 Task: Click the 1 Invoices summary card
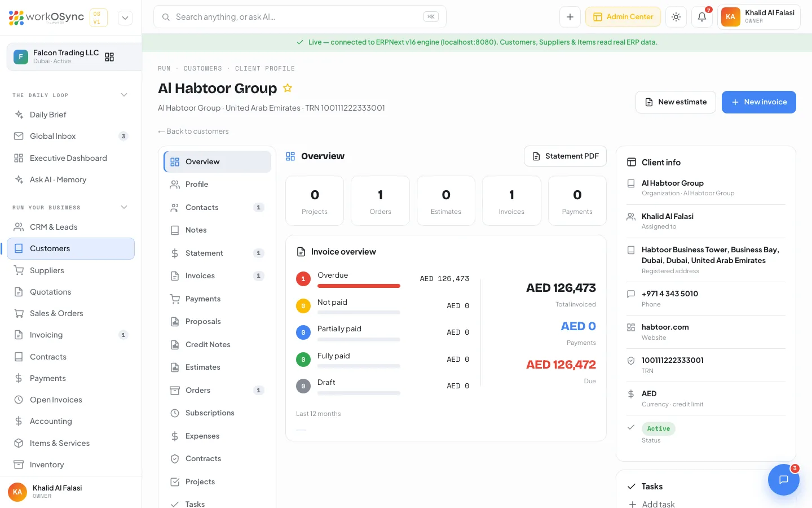[511, 201]
